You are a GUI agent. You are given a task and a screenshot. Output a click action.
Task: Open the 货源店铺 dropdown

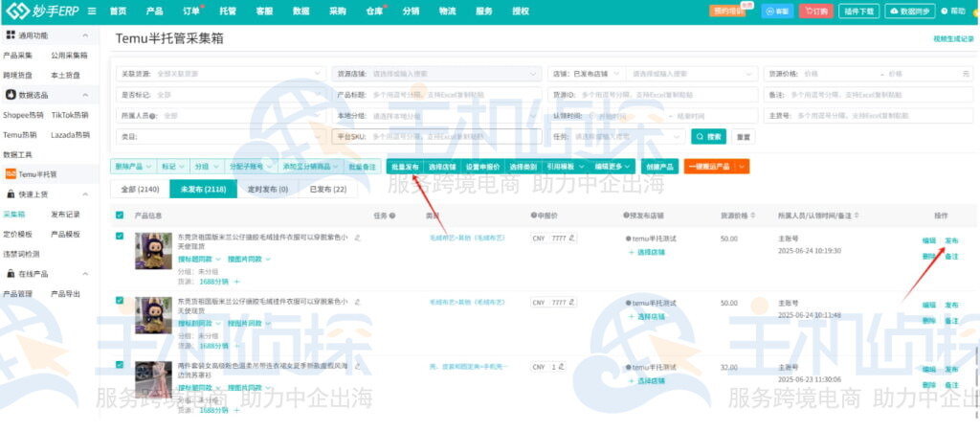(436, 74)
